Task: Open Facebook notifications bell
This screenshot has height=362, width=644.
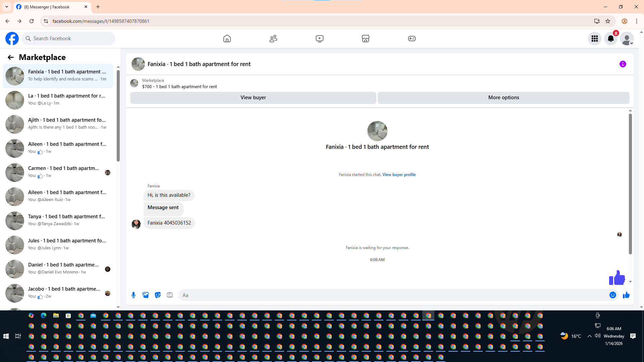Action: point(610,39)
